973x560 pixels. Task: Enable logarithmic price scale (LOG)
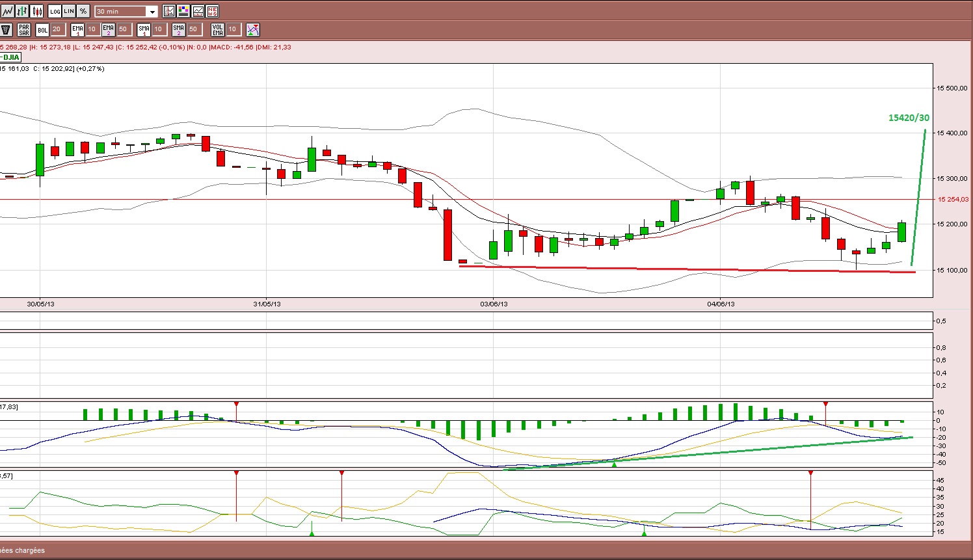point(55,11)
